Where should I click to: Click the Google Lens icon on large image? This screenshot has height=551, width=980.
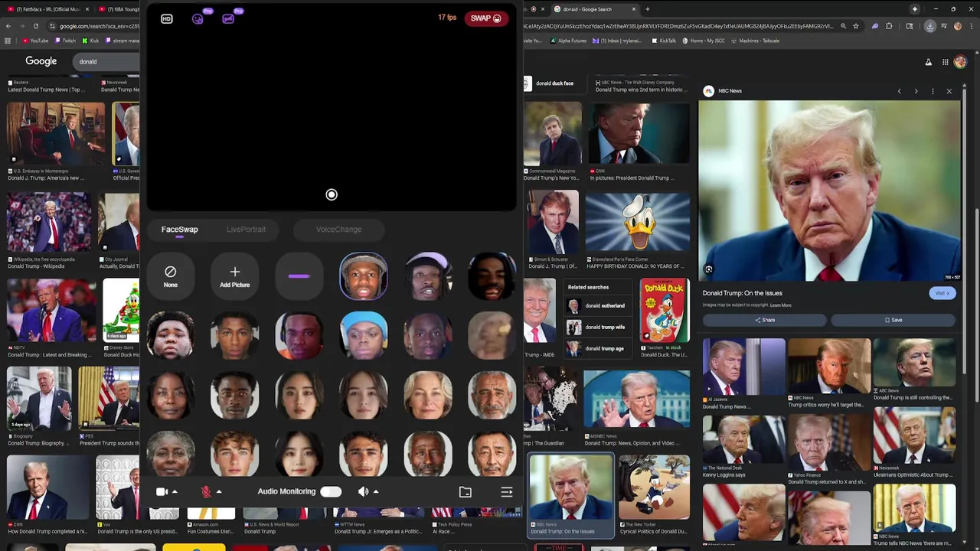(x=709, y=269)
